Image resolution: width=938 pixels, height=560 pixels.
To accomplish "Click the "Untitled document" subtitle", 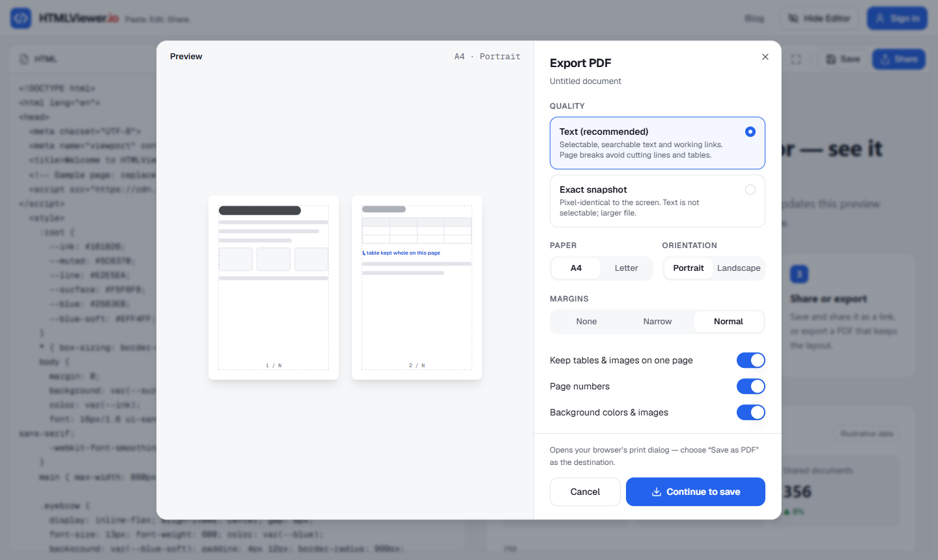I will [585, 81].
